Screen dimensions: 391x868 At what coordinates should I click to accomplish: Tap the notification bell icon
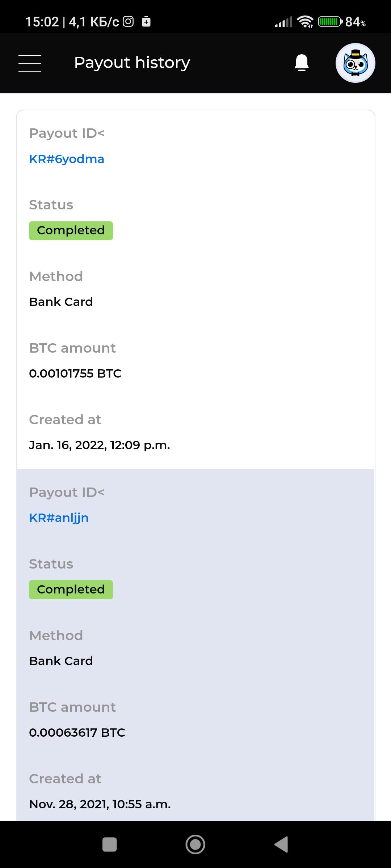tap(302, 63)
